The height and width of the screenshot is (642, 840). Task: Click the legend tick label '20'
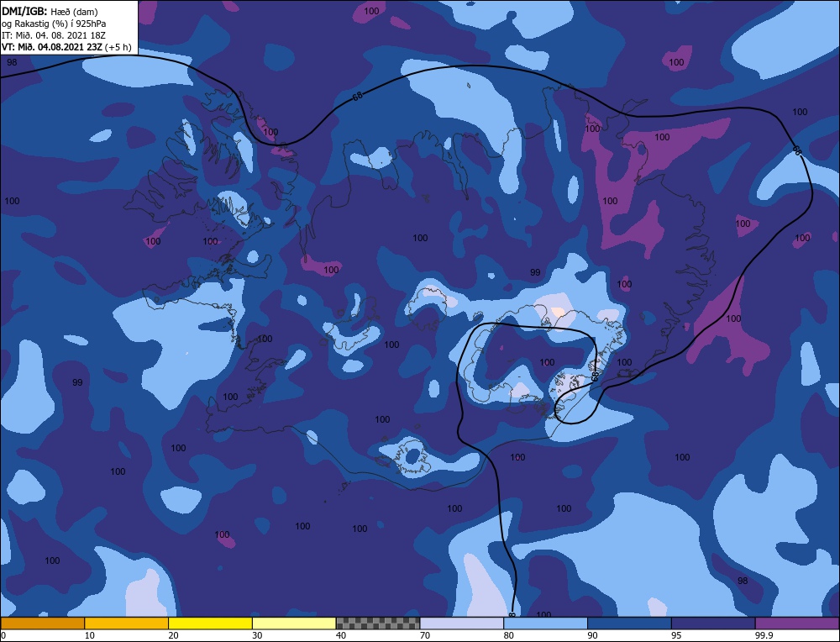tap(173, 635)
